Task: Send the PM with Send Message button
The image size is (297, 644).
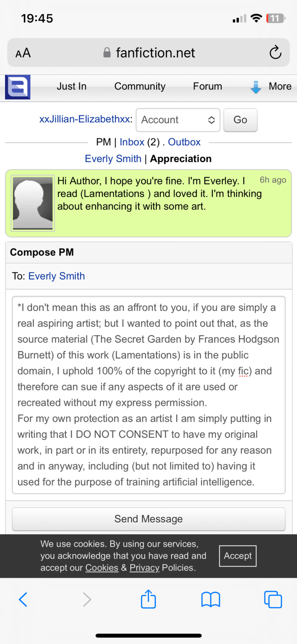Action: (148, 519)
